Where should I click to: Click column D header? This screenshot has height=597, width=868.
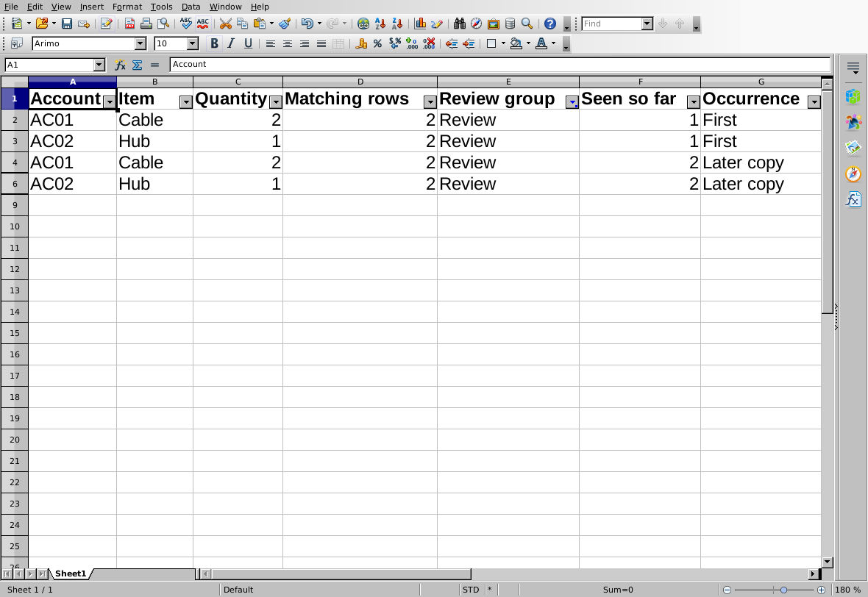pos(360,82)
